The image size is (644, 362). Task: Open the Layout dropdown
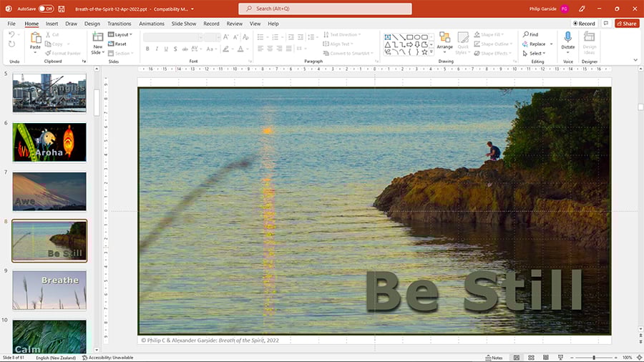pyautogui.click(x=120, y=34)
